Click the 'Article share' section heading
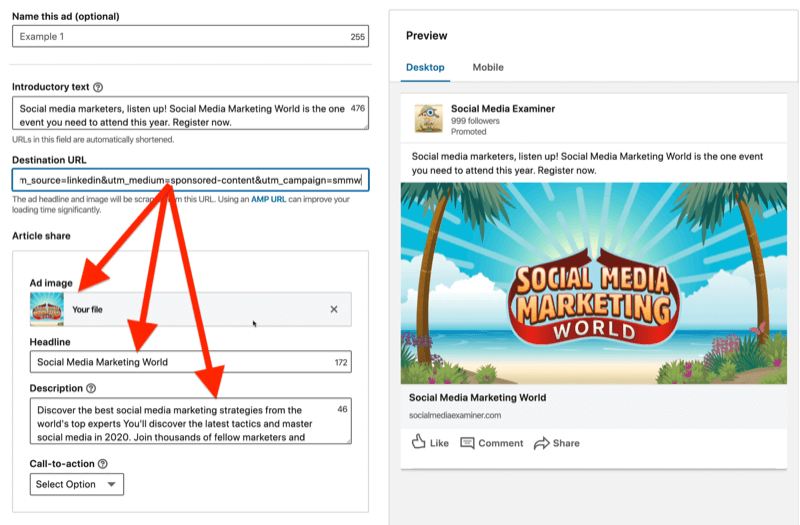 (41, 236)
